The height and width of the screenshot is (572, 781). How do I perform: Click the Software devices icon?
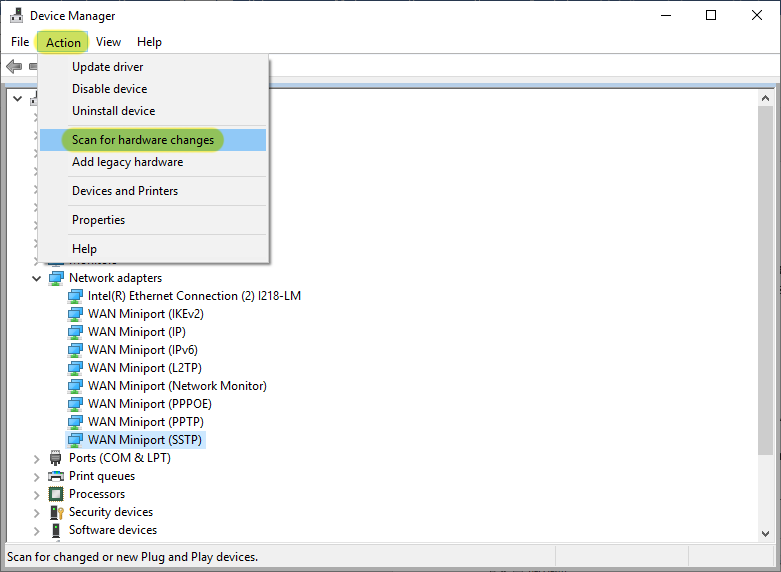(56, 530)
